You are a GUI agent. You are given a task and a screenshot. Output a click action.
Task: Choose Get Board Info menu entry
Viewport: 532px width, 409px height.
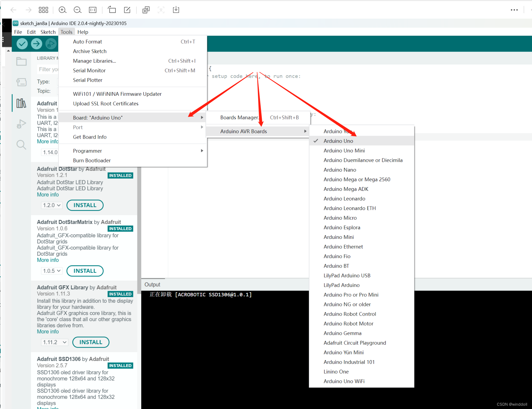133,137
